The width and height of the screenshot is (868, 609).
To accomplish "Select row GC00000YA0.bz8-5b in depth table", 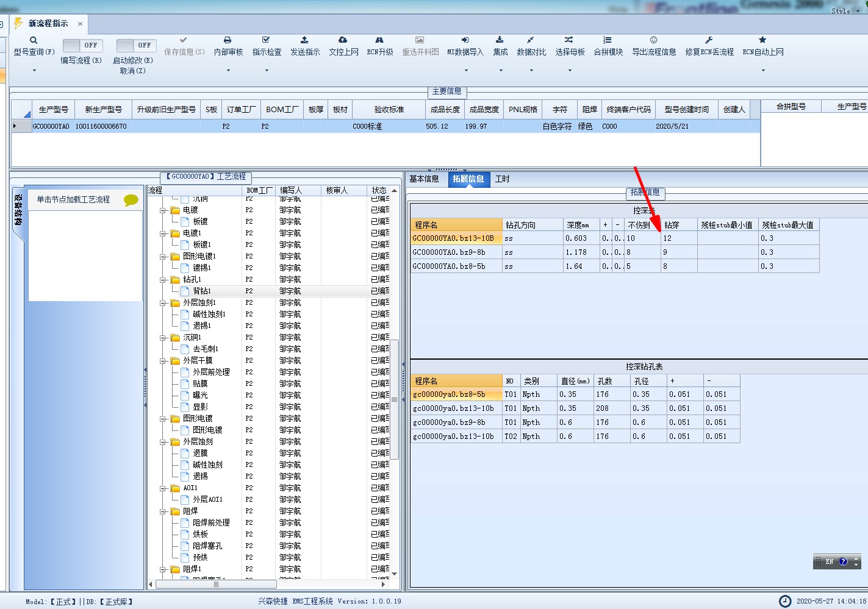I will (615, 266).
